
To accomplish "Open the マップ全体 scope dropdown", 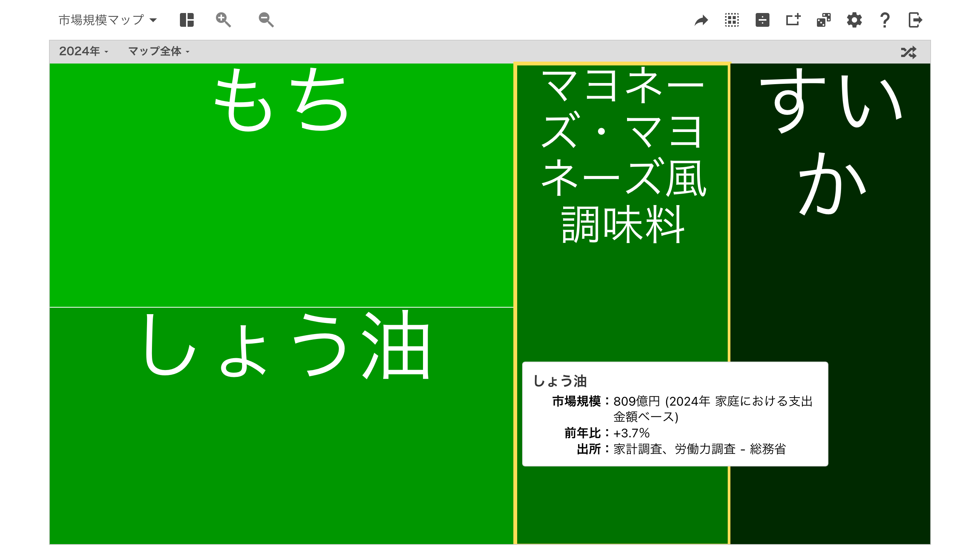I will [x=159, y=51].
